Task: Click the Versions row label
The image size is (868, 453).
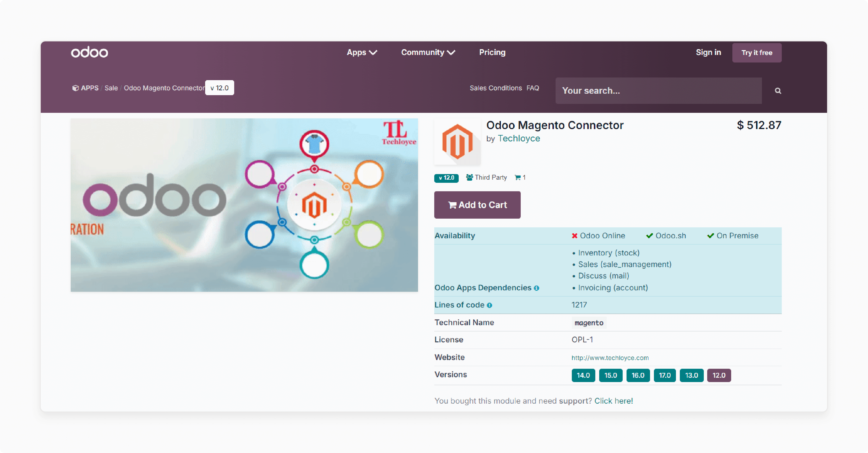Action: coord(450,375)
